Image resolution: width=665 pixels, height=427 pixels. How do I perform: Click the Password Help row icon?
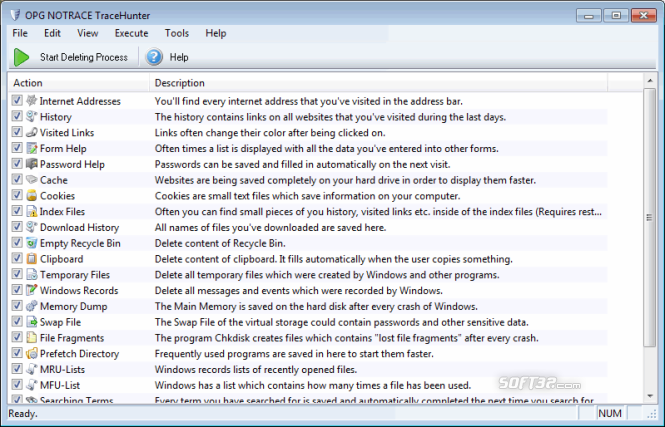pyautogui.click(x=32, y=164)
